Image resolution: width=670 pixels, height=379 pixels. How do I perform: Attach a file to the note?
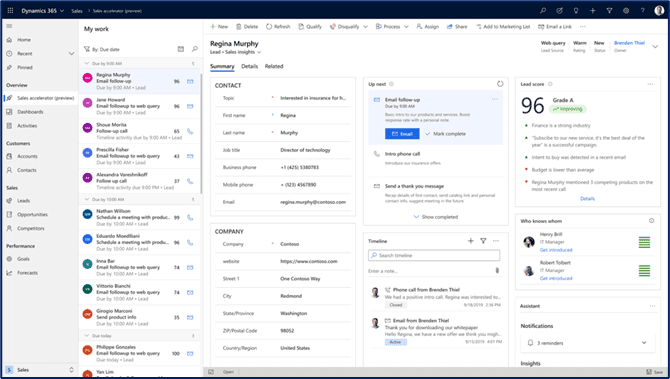(x=497, y=270)
